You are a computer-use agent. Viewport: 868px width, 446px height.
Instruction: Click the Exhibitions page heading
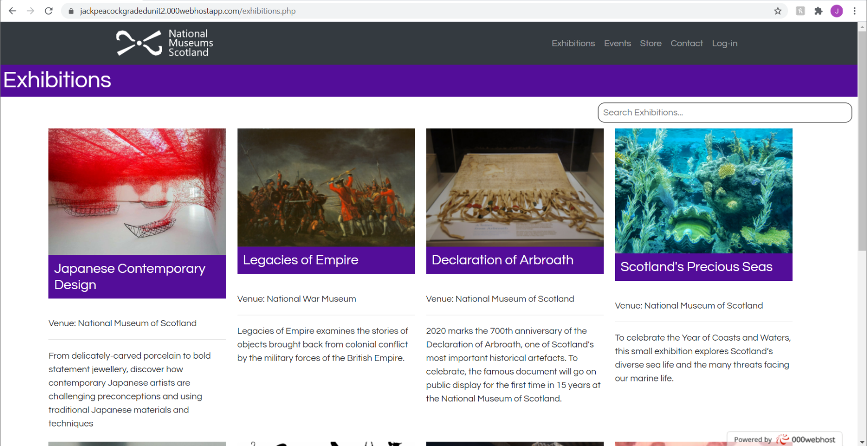(57, 80)
